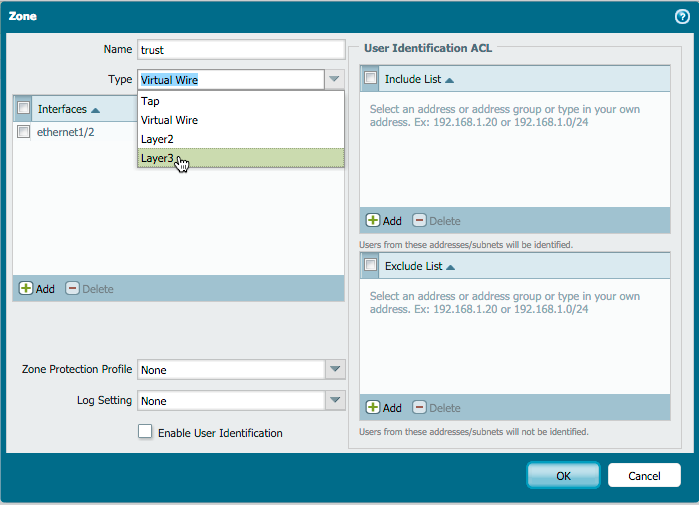Viewport: 699px width, 505px height.
Task: Choose Layer3 from the Type list
Action: pos(241,158)
